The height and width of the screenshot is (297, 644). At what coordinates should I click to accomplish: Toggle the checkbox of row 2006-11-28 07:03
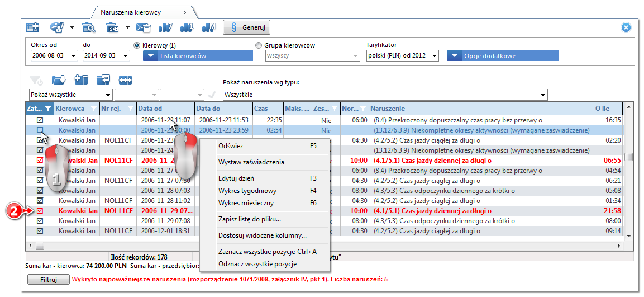40,191
